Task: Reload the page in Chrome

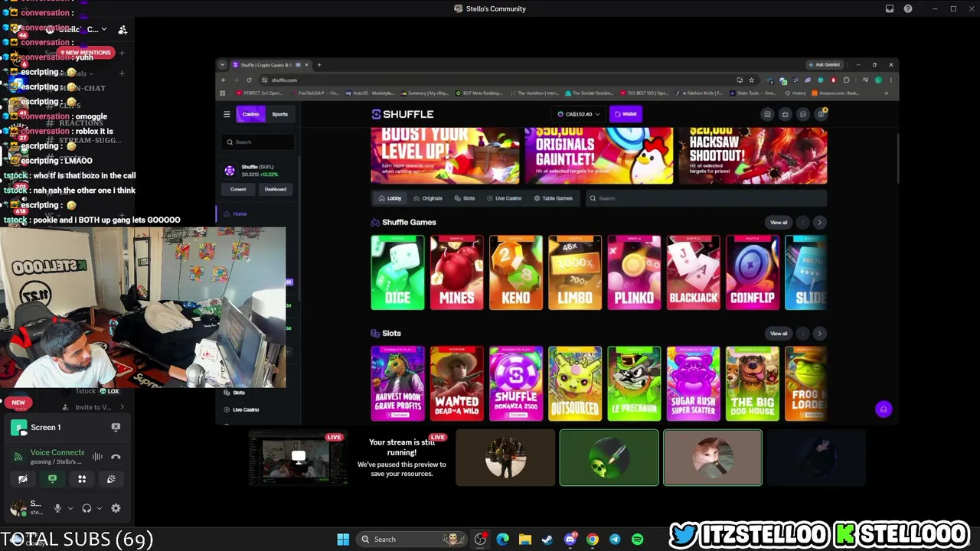Action: [x=249, y=80]
